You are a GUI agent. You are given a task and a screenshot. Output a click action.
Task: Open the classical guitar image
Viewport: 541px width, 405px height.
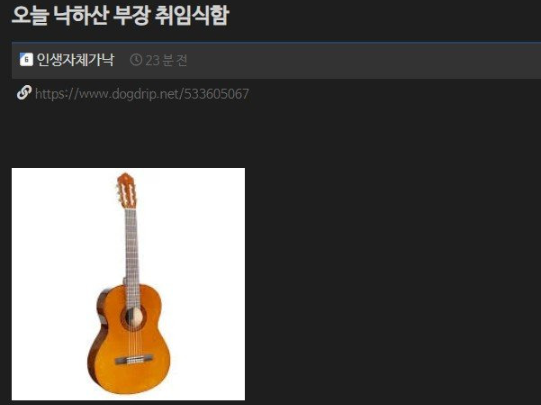[x=128, y=284]
